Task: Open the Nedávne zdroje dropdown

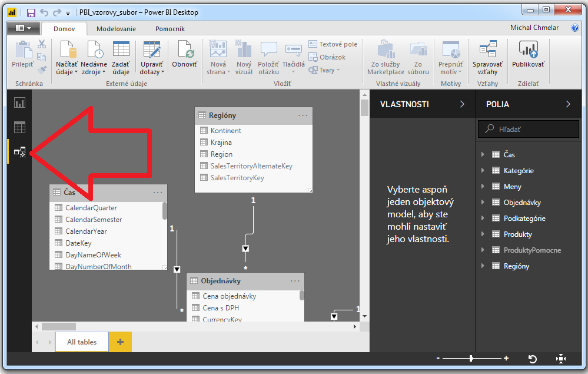Action: (x=94, y=58)
